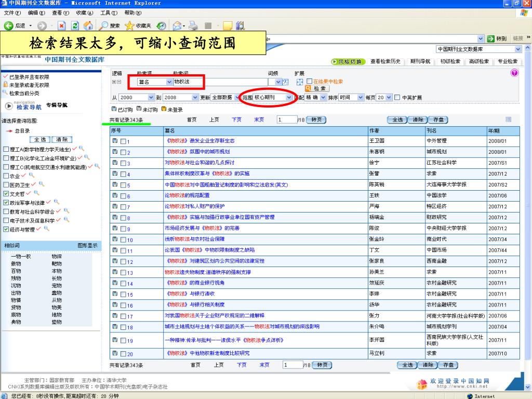This screenshot has width=532, height=399.
Task: Click the 风格切换 style button
Action: point(348,61)
